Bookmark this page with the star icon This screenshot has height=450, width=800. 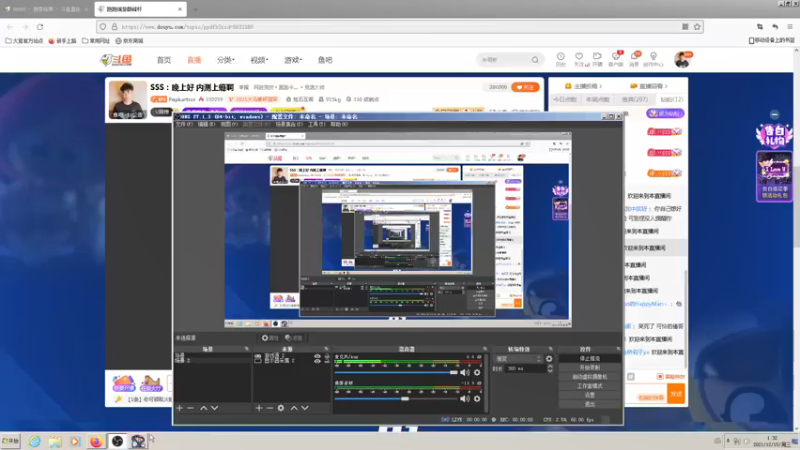pos(697,27)
